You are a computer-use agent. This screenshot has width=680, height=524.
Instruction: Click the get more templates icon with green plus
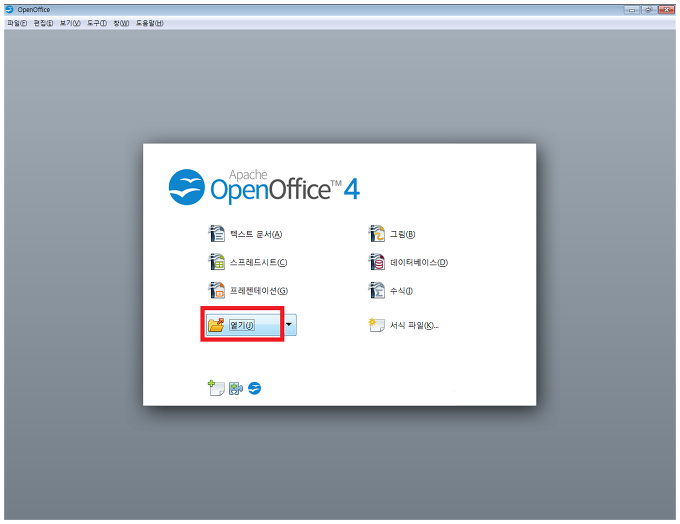[x=216, y=388]
